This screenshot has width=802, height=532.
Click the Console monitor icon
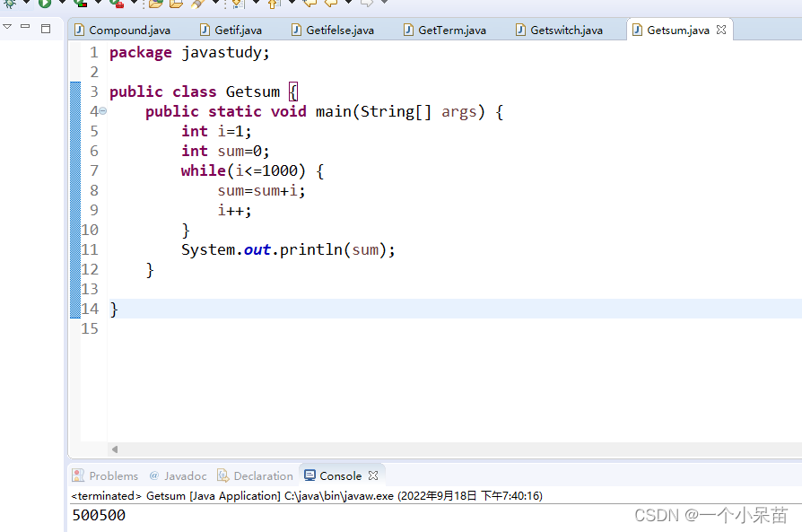pyautogui.click(x=310, y=475)
